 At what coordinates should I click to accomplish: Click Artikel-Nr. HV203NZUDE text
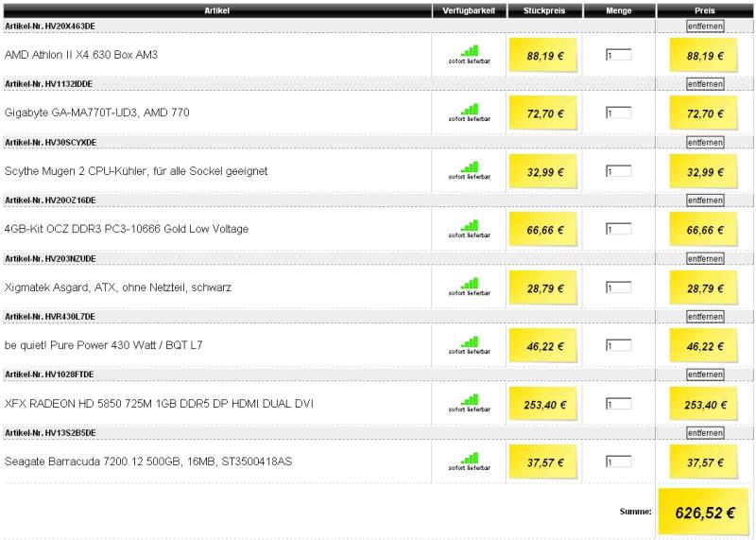[50, 259]
